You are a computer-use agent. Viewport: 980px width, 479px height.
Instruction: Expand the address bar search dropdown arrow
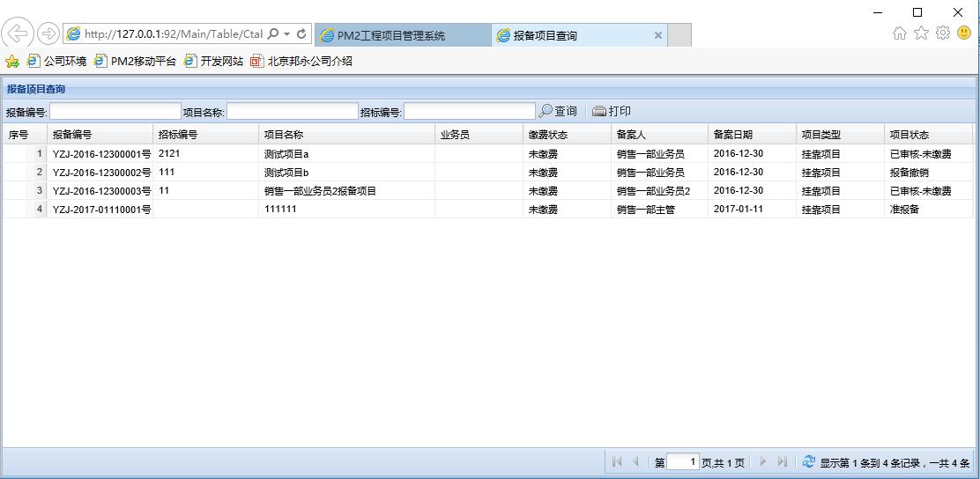coord(287,34)
